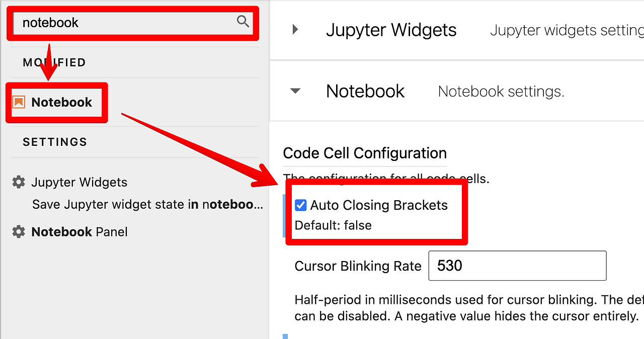Toggle the Auto Closing Brackets checkbox
This screenshot has width=644, height=339.
[301, 205]
